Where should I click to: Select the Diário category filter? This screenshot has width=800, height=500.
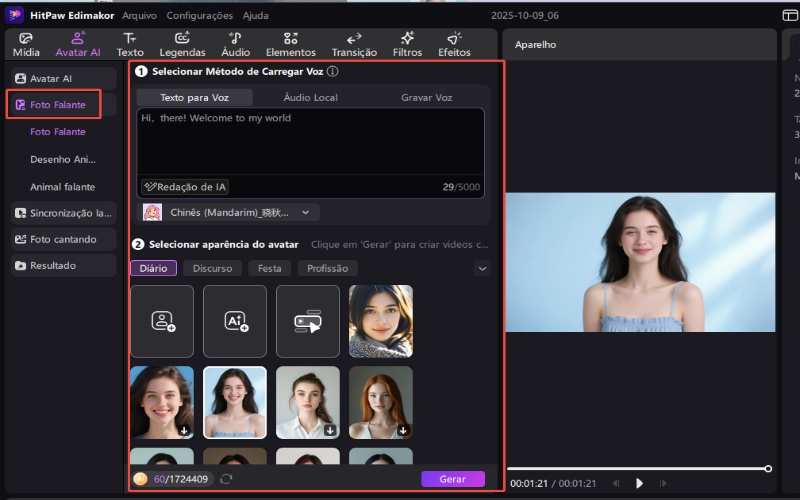pos(153,268)
